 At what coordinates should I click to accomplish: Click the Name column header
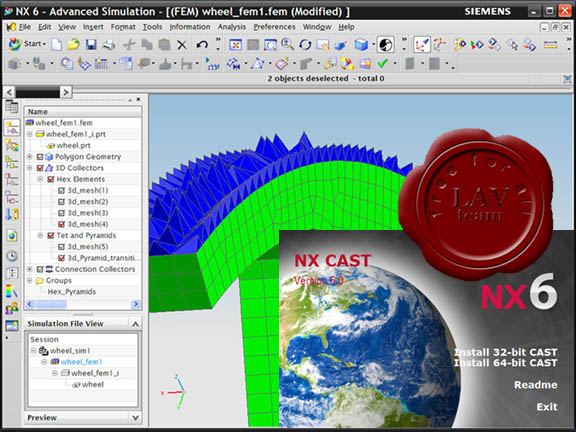[x=83, y=112]
